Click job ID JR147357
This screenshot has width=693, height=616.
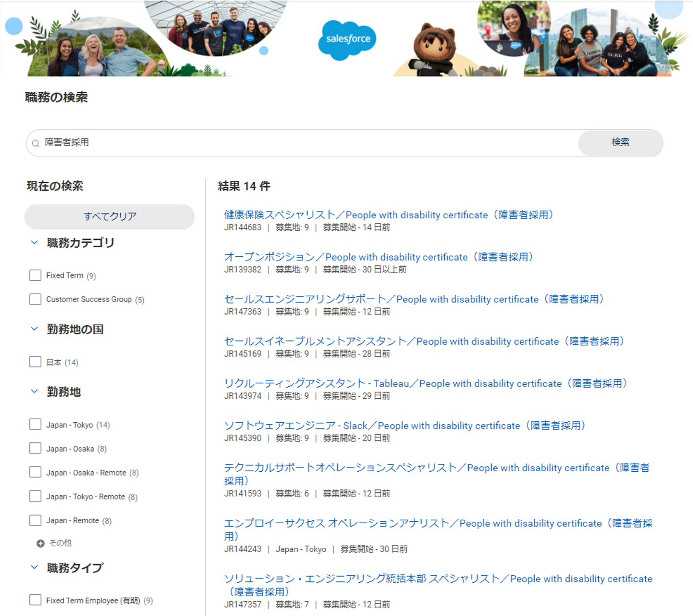pos(243,604)
